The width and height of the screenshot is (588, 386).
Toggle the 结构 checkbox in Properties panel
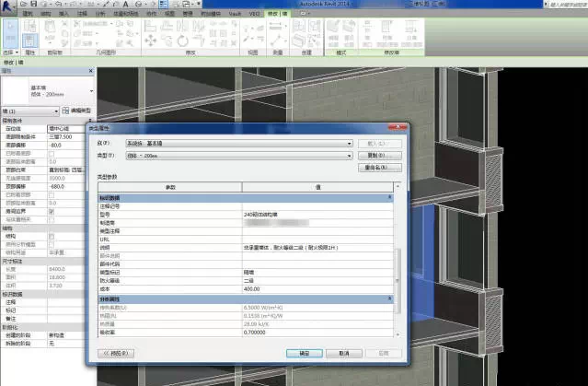51,236
